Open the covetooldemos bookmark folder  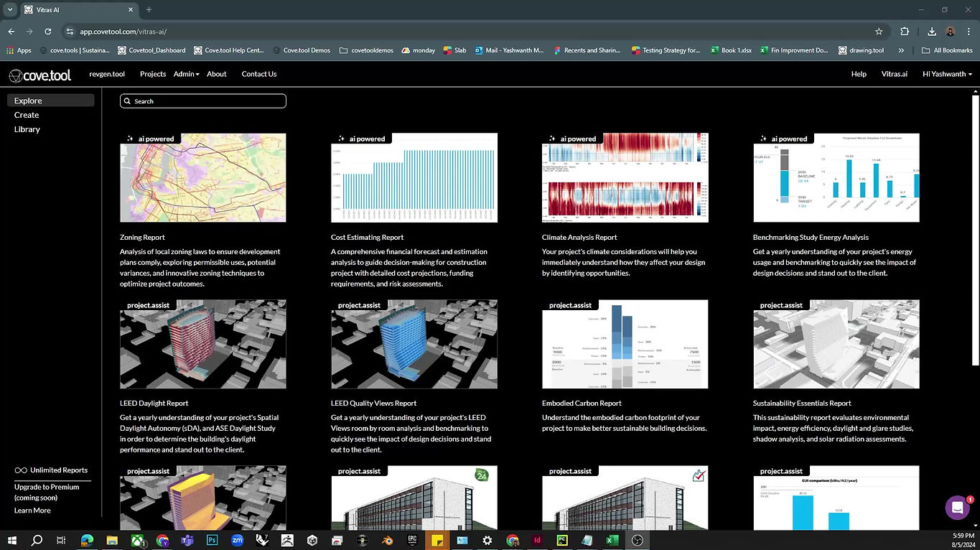click(x=366, y=50)
